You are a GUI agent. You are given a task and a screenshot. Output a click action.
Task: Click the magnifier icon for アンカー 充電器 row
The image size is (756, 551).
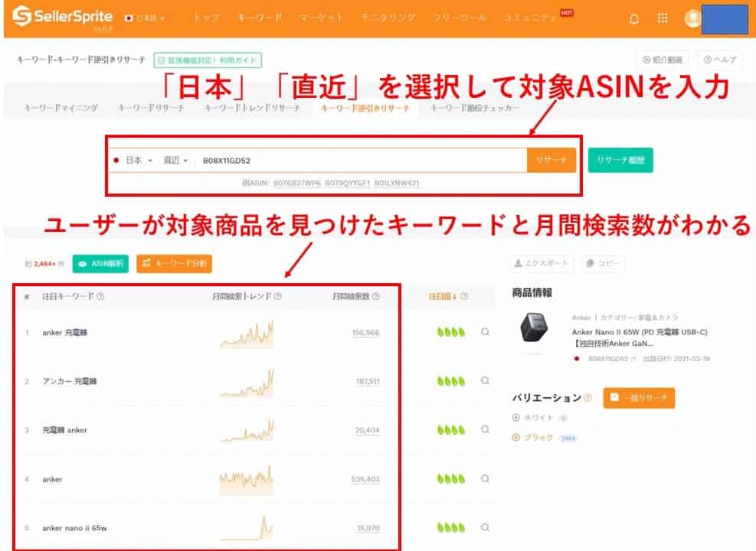pos(485,380)
